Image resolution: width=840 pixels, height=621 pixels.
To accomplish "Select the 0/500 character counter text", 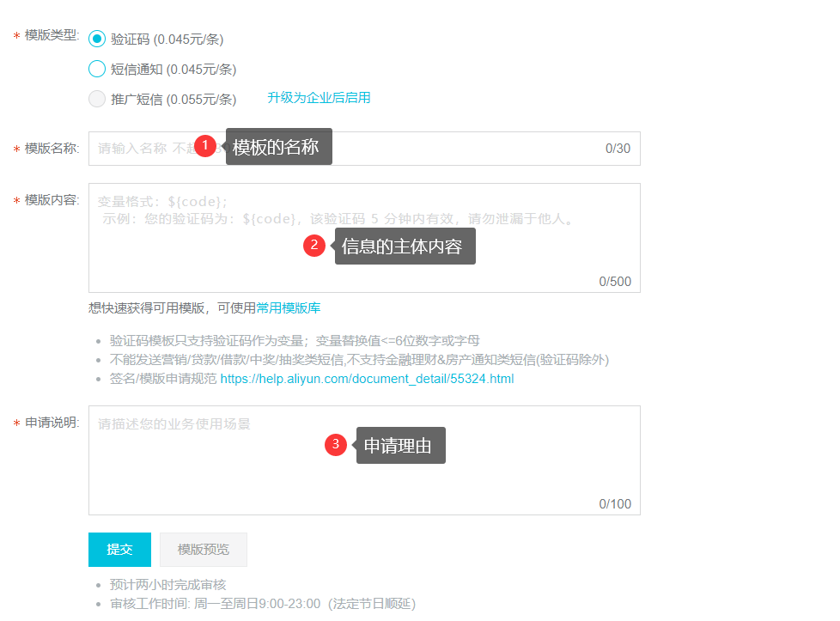I will (x=615, y=282).
